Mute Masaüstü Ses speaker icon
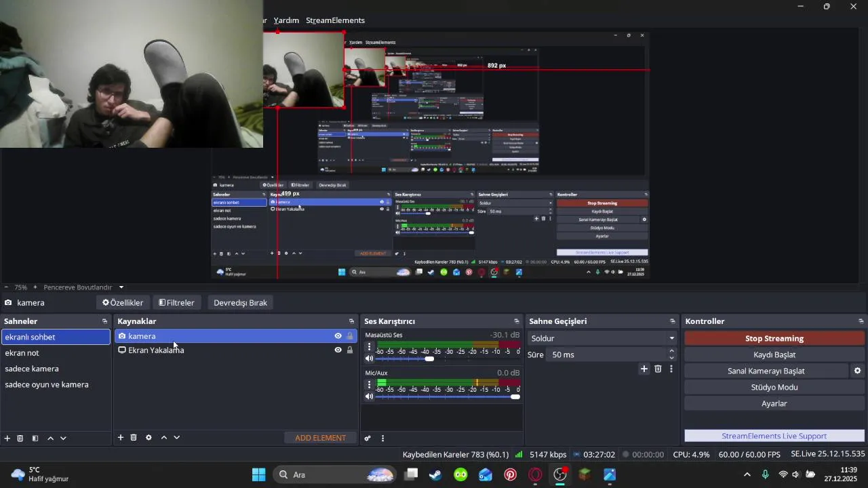The width and height of the screenshot is (868, 488). (x=370, y=359)
